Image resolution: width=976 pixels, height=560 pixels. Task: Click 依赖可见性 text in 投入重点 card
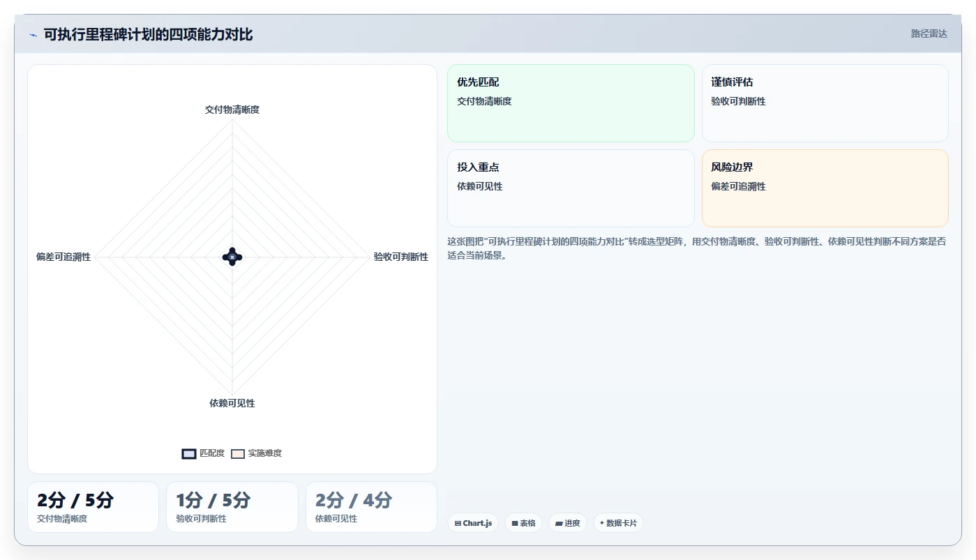(480, 186)
